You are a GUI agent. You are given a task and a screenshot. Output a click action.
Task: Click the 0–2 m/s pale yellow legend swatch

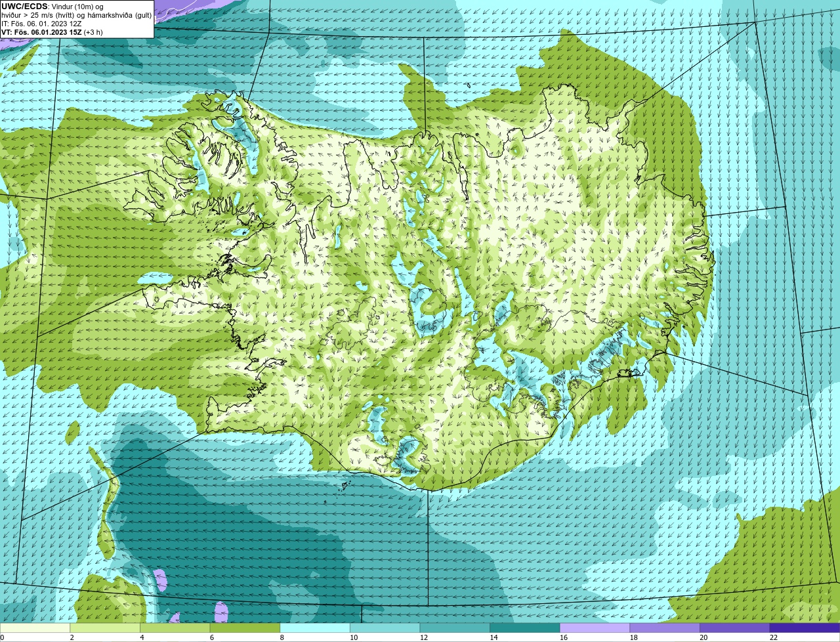coord(35,628)
